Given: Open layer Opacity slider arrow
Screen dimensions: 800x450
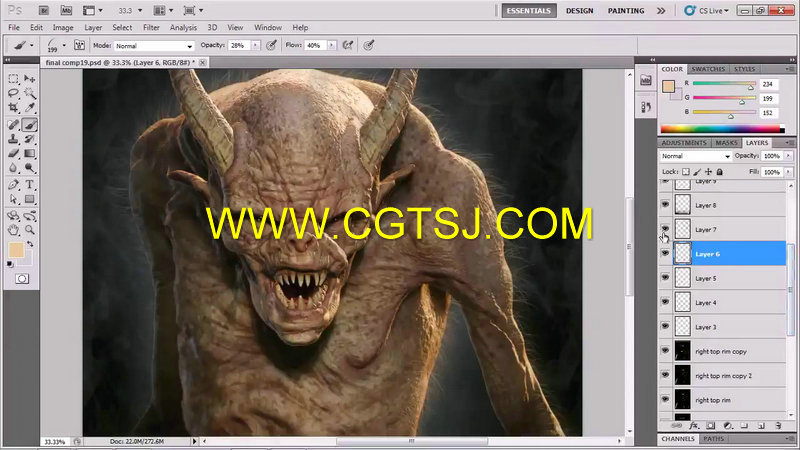Looking at the screenshot, I should coord(789,156).
